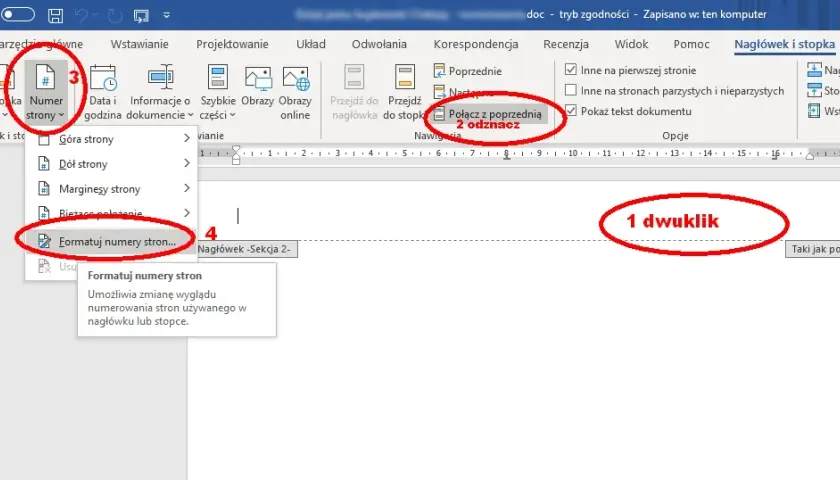Toggle Inne na pierwszej stronie checkbox

point(571,70)
